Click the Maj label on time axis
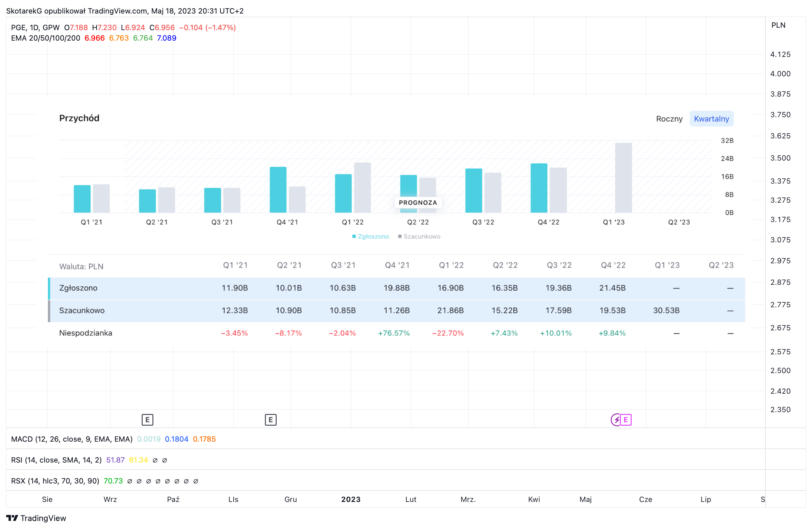Screen dimensions: 812x529 pos(585,499)
